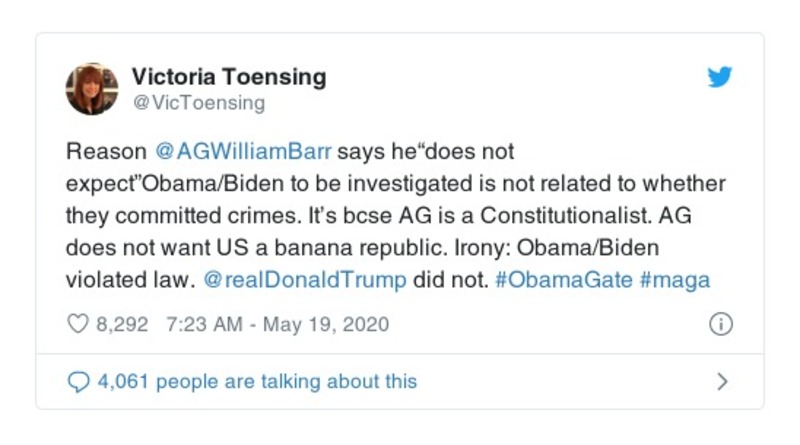The image size is (800, 445).
Task: Open the @VicToensing handle link
Action: point(198,103)
